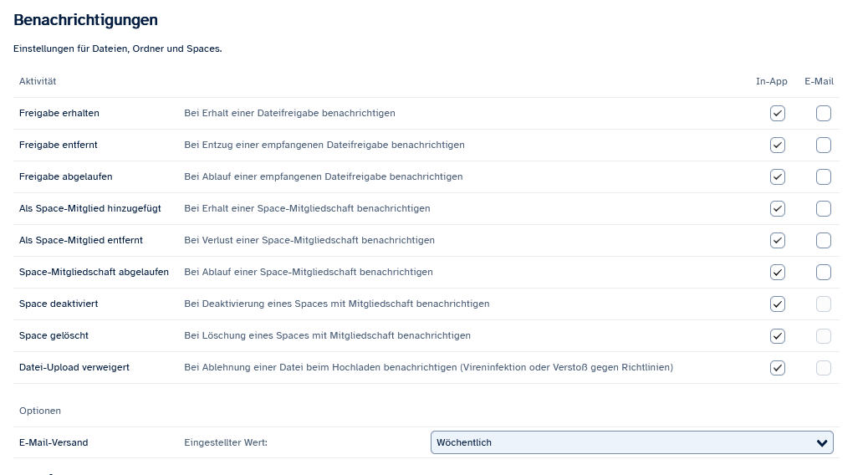Click the Aktivität column header
The width and height of the screenshot is (868, 475).
tap(38, 81)
